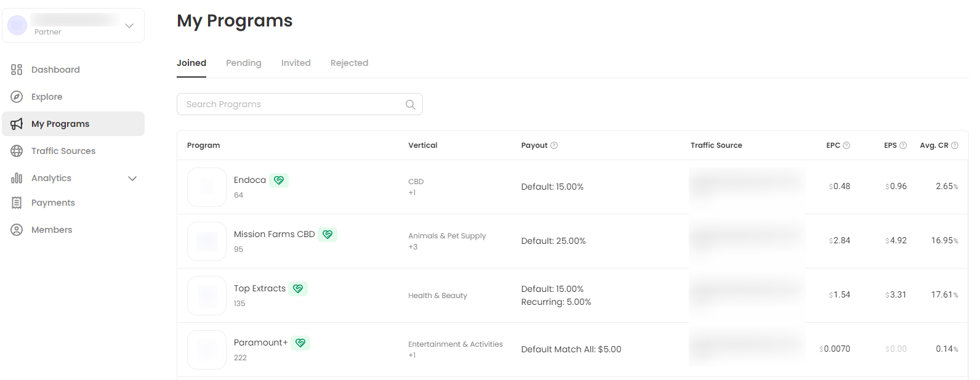Click Paramount+ green heart badge
Image resolution: width=980 pixels, height=380 pixels.
coord(300,343)
